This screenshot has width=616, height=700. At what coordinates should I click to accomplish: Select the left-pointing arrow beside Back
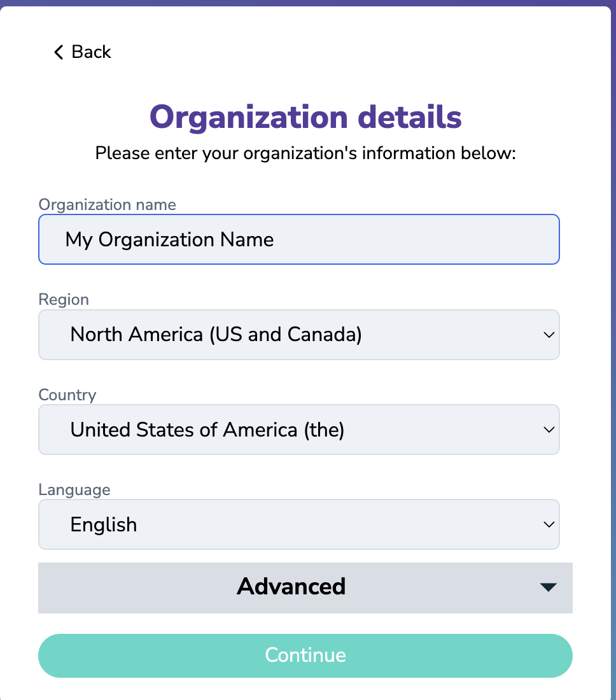pyautogui.click(x=58, y=52)
